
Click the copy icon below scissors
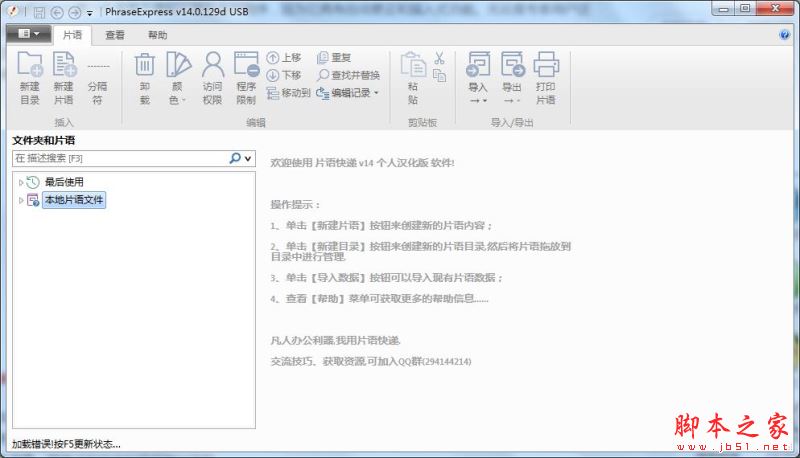(x=439, y=76)
